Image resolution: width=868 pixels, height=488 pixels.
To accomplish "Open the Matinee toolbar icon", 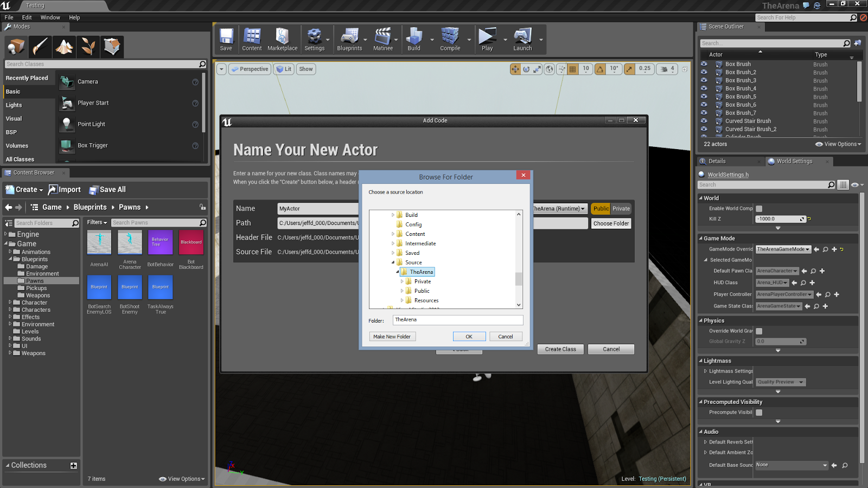I will point(383,40).
